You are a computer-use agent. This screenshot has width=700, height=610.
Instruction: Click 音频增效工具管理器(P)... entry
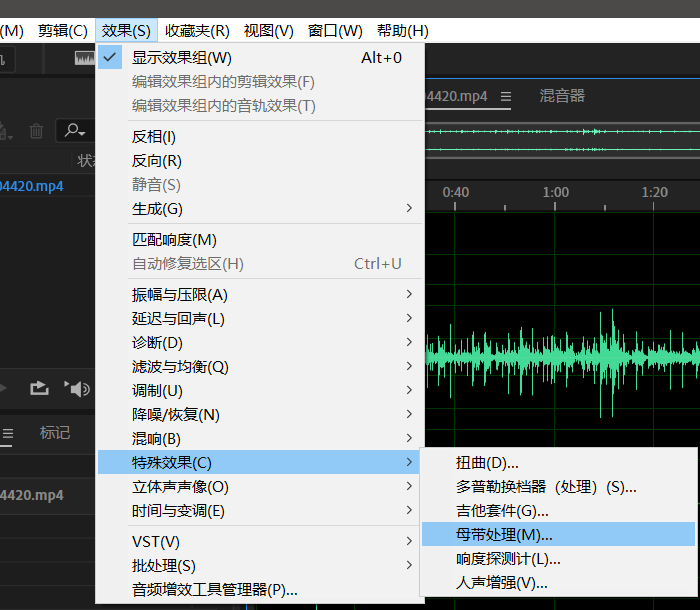click(x=215, y=589)
